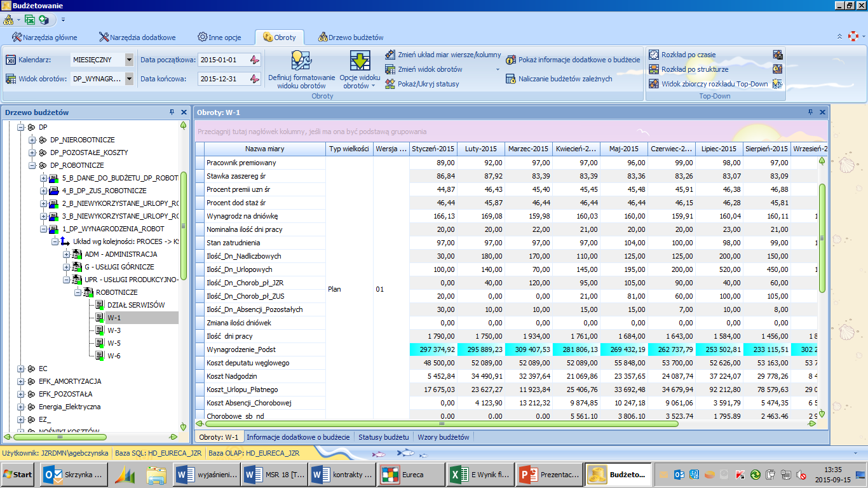Click Pokaż informacje dodatkowe o budżecie in ribbon
868x488 pixels.
click(x=573, y=60)
